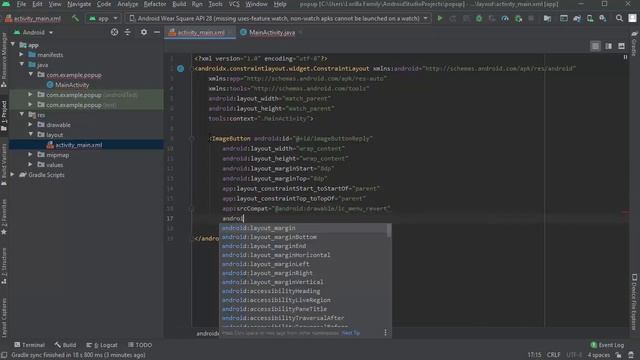Image resolution: width=640 pixels, height=360 pixels.
Task: Click the lock icon in the status bar
Action: tap(619, 355)
